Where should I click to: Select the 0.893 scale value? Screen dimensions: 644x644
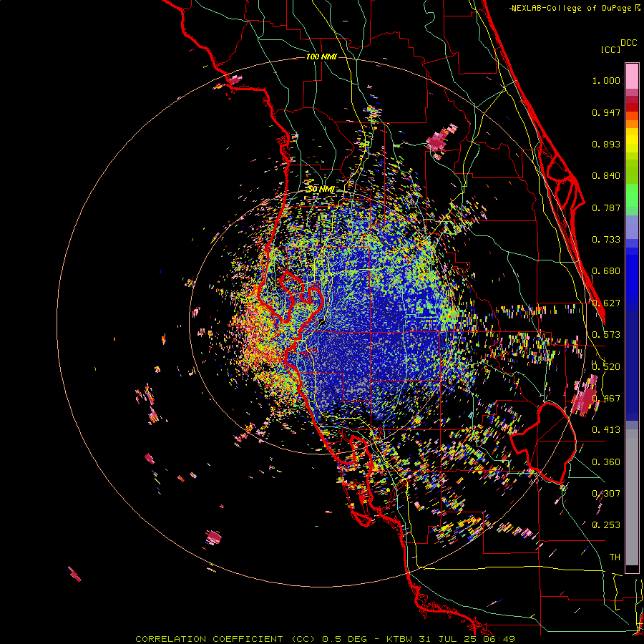tap(606, 144)
